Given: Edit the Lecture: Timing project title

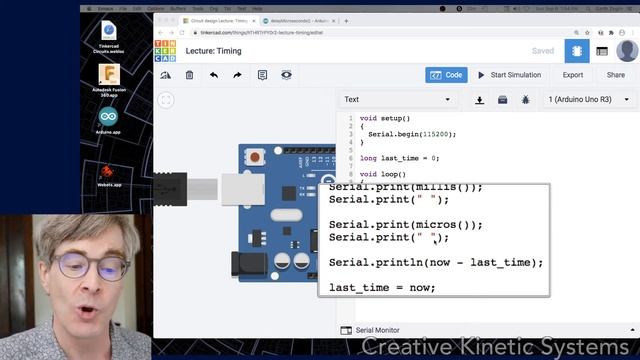Looking at the screenshot, I should click(213, 51).
